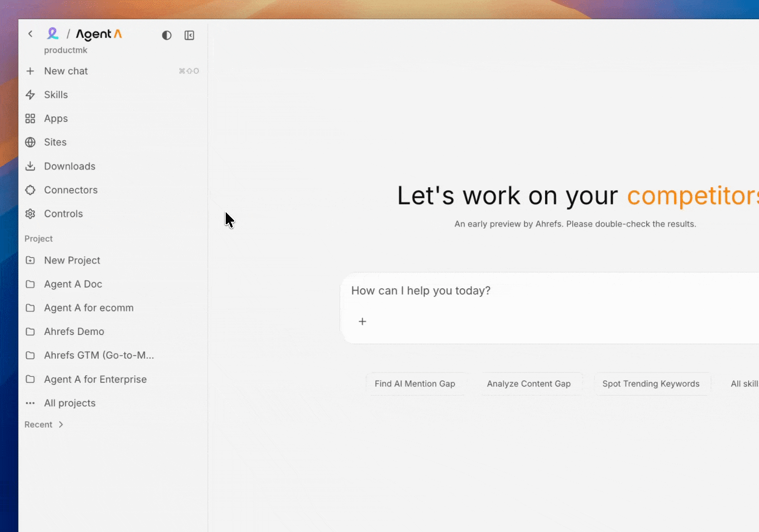Viewport: 759px width, 532px height.
Task: Open the All skills button
Action: point(744,384)
